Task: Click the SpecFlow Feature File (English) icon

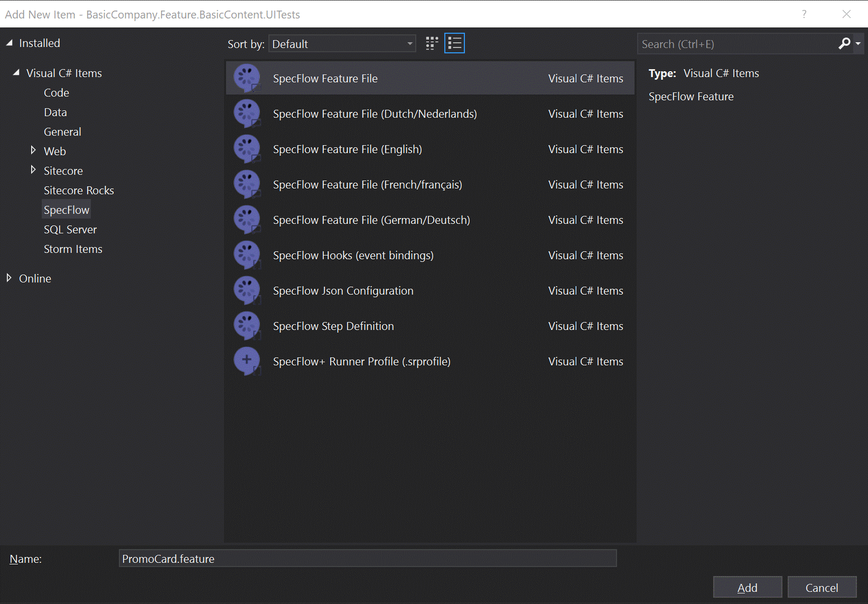Action: [x=247, y=149]
